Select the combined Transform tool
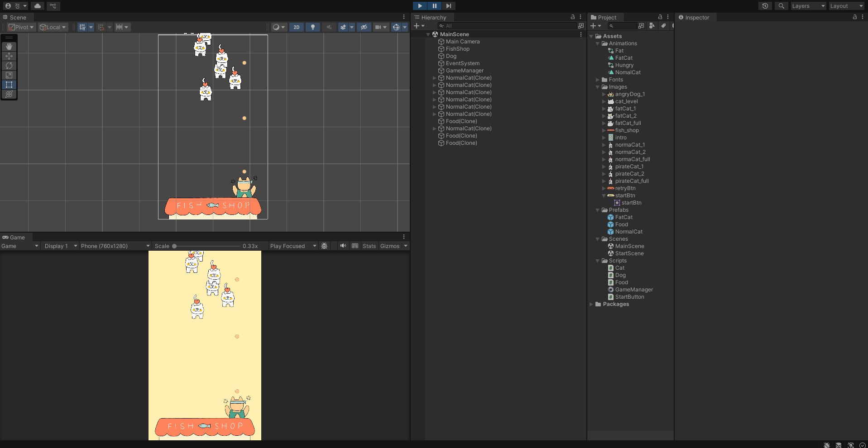Screen dimensions: 868x448 (9, 94)
